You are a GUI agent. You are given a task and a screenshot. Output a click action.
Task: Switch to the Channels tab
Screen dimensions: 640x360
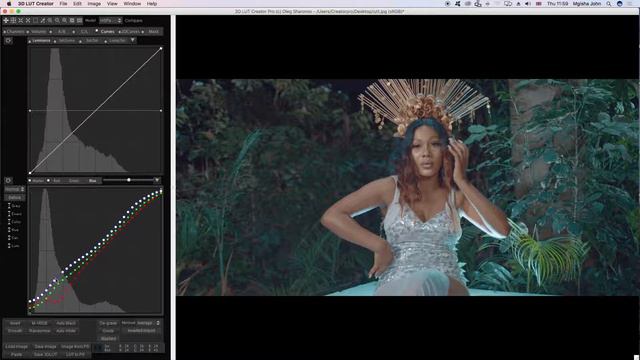(14, 32)
